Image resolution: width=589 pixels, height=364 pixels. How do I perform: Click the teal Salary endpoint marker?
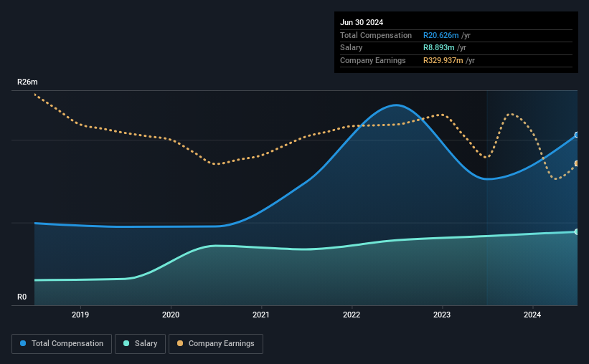577,232
